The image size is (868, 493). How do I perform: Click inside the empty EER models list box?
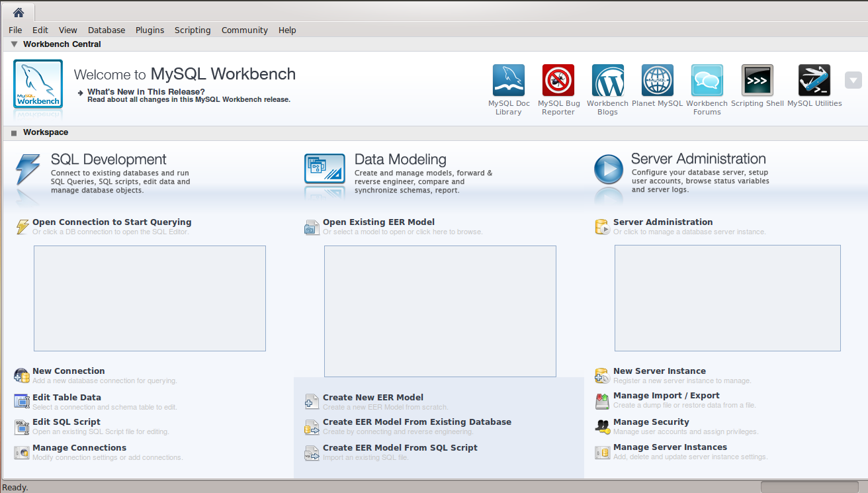point(440,311)
